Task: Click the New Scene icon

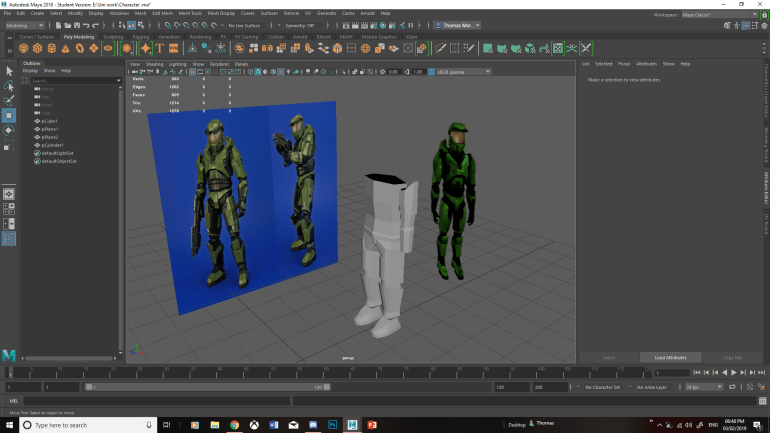Action: pos(58,26)
